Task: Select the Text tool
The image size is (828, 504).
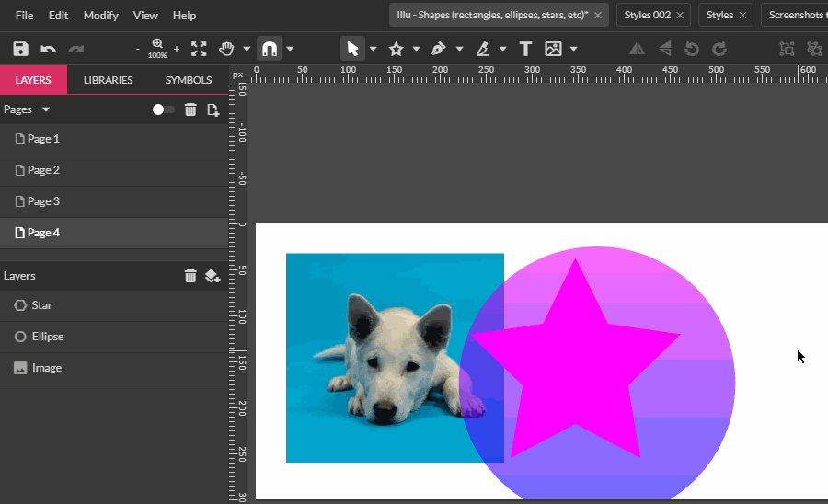Action: (x=525, y=49)
